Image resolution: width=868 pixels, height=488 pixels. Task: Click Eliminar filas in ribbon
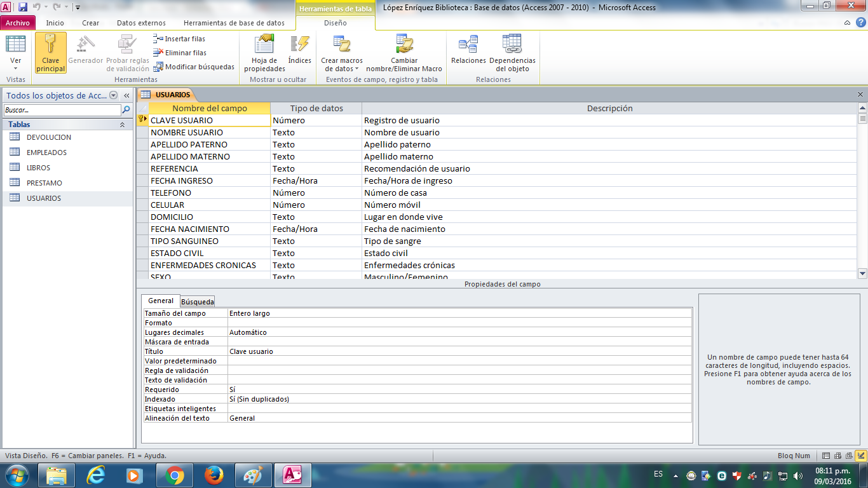[180, 53]
